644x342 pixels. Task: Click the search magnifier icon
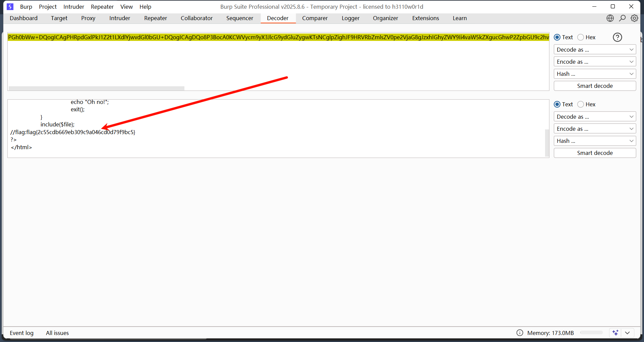point(623,18)
